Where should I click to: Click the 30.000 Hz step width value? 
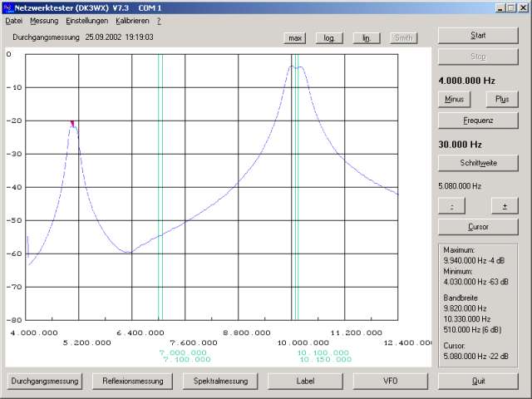(460, 145)
